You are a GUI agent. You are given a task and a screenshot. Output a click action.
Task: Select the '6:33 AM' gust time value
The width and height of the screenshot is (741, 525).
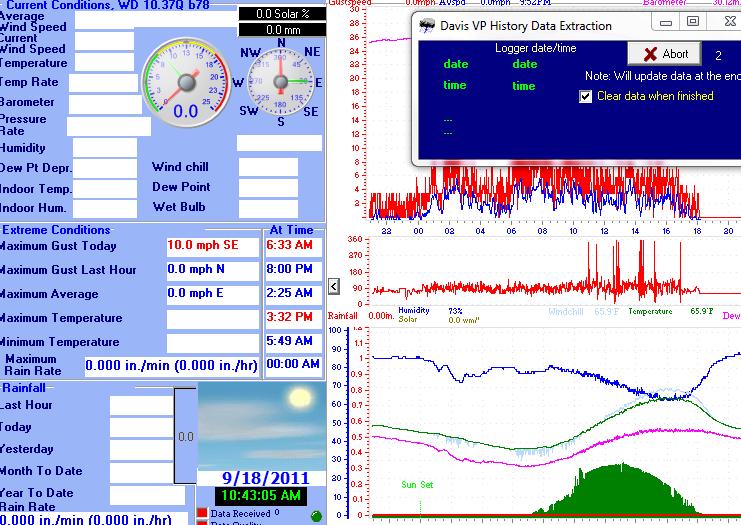[293, 245]
